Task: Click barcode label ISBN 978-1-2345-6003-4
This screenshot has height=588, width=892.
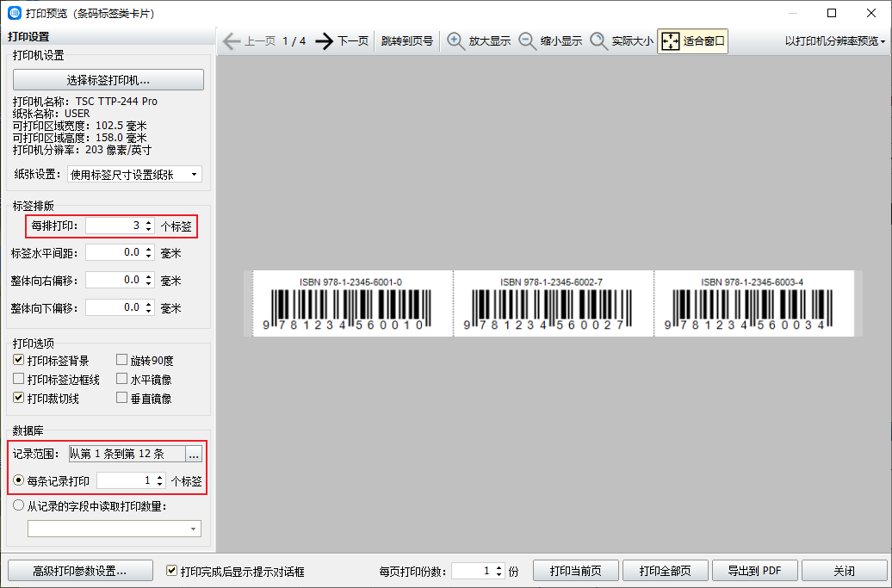Action: [754, 304]
